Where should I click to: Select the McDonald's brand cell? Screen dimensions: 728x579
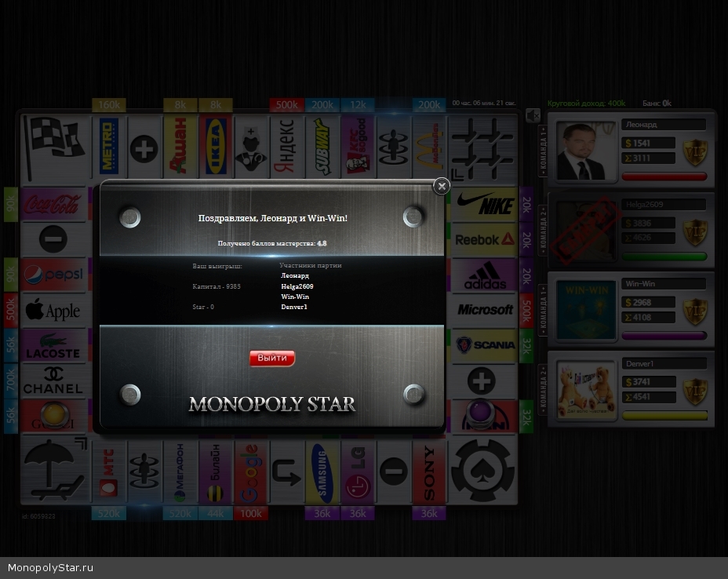[429, 147]
